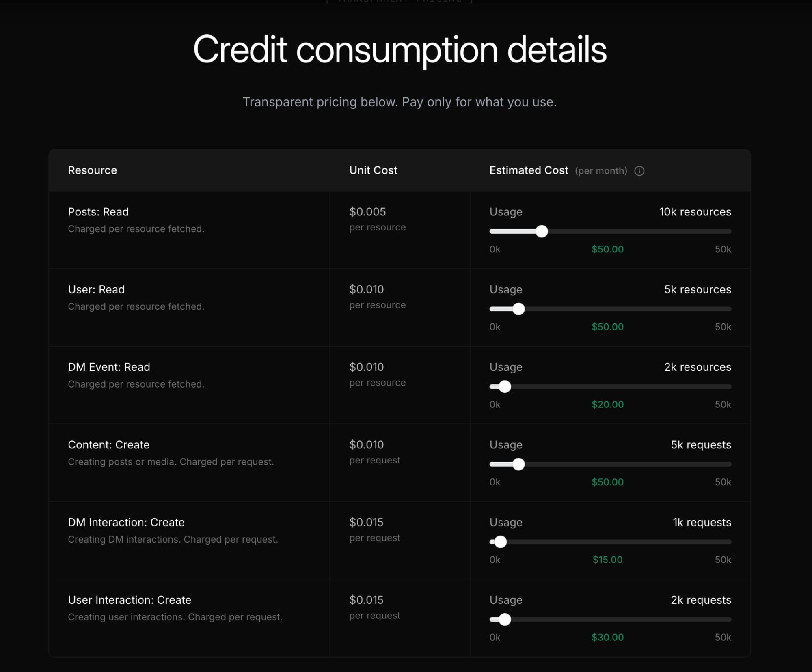The width and height of the screenshot is (812, 672).
Task: Click the DM Event: Read slider handle
Action: pyautogui.click(x=505, y=386)
